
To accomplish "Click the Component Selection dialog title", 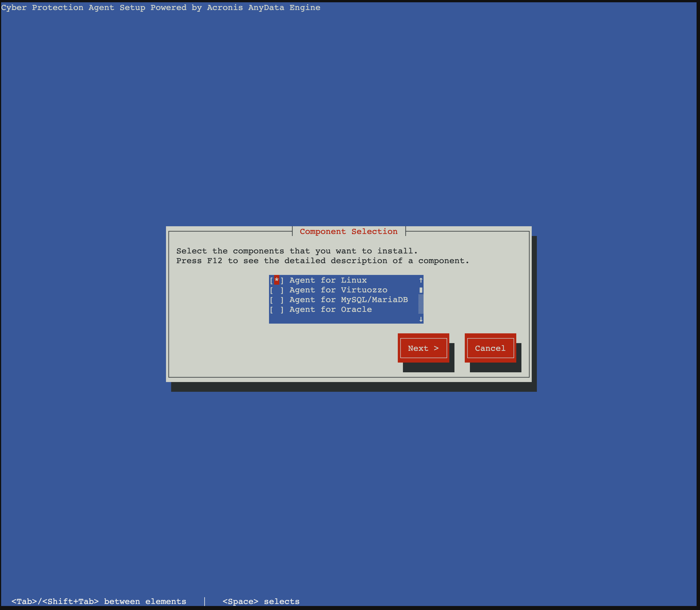I will 348,231.
